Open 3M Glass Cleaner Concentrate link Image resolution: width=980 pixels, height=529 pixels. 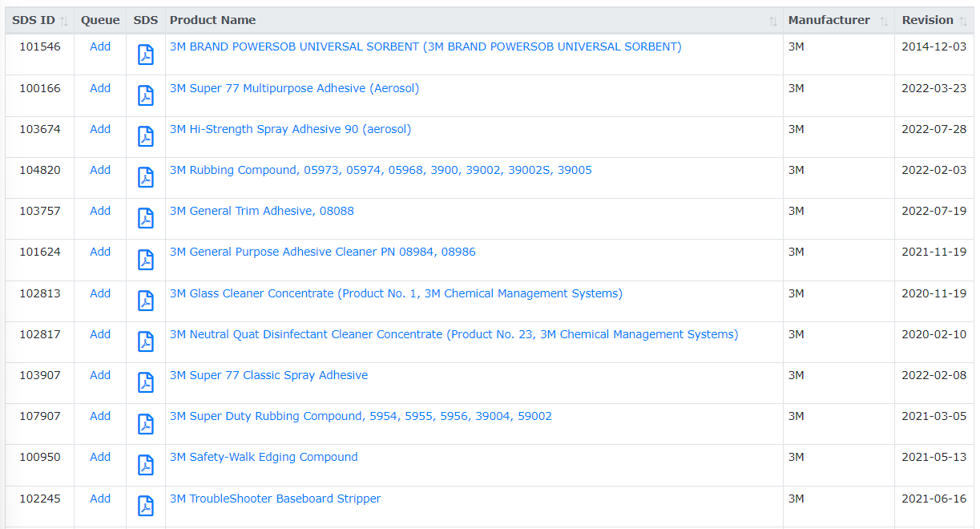pos(396,293)
